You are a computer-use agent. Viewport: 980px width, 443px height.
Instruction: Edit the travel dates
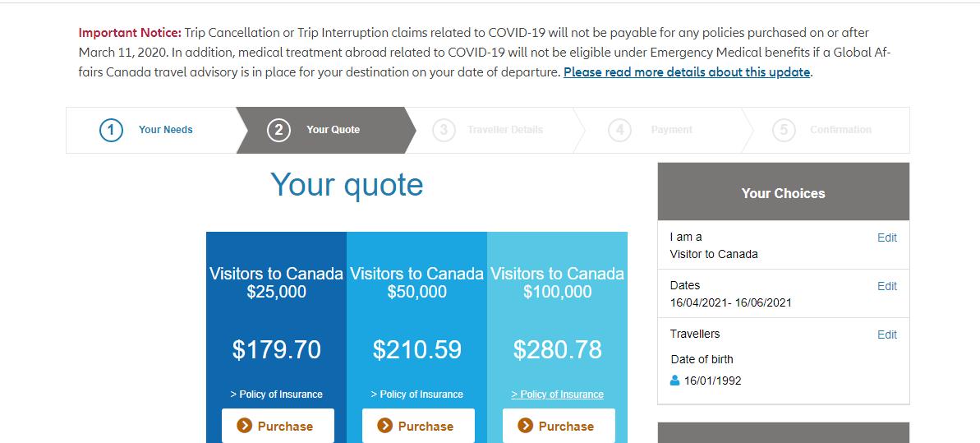coord(886,286)
